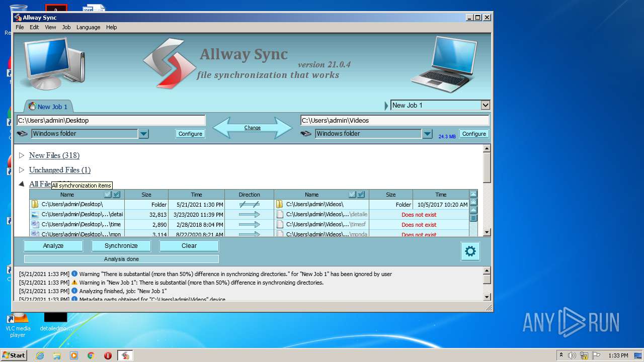This screenshot has width=644, height=362.
Task: Open Chrome from taskbar
Action: (x=91, y=355)
